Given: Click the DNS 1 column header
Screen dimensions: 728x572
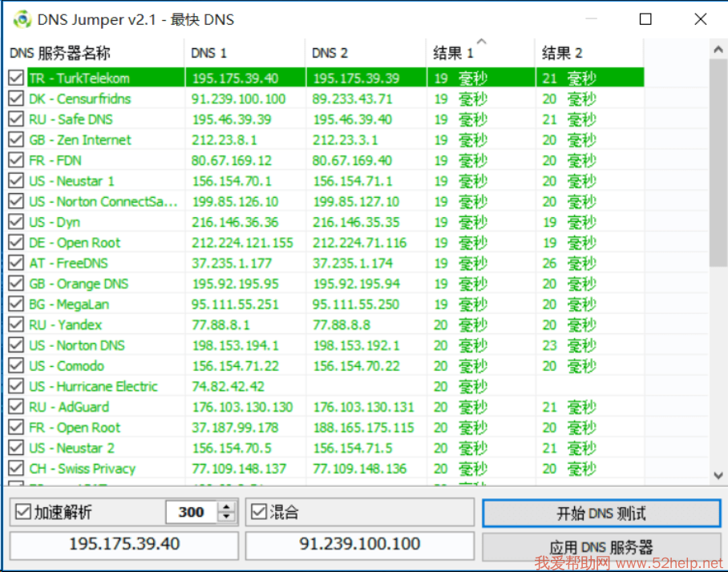Looking at the screenshot, I should point(245,53).
